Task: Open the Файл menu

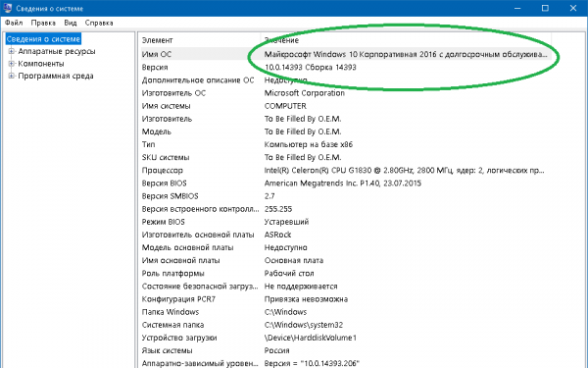Action: [14, 23]
